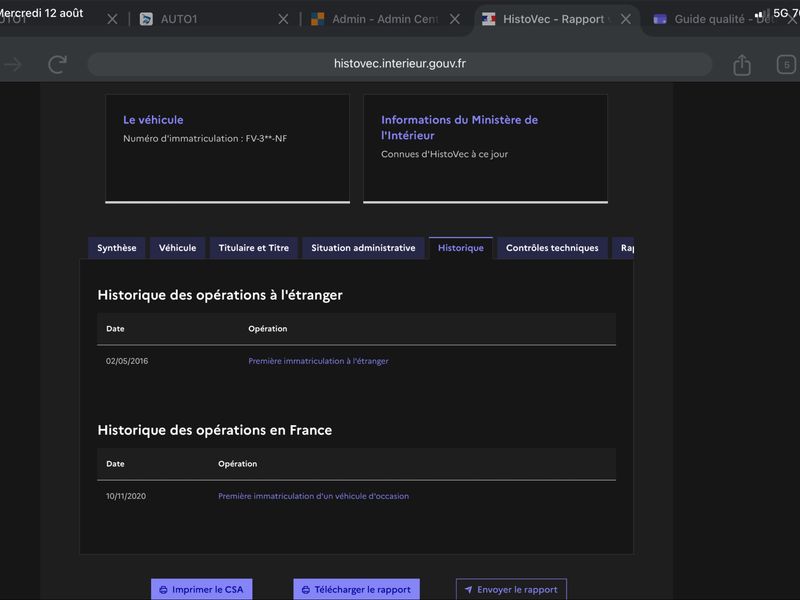Click the Guide qualité tab favicon
The width and height of the screenshot is (800, 600).
tap(660, 19)
